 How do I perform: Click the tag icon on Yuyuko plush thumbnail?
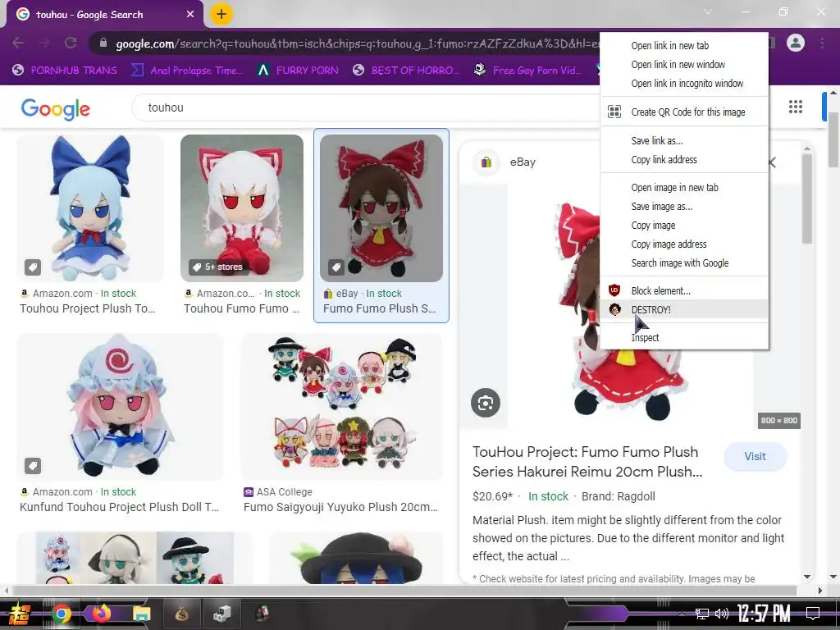(33, 466)
